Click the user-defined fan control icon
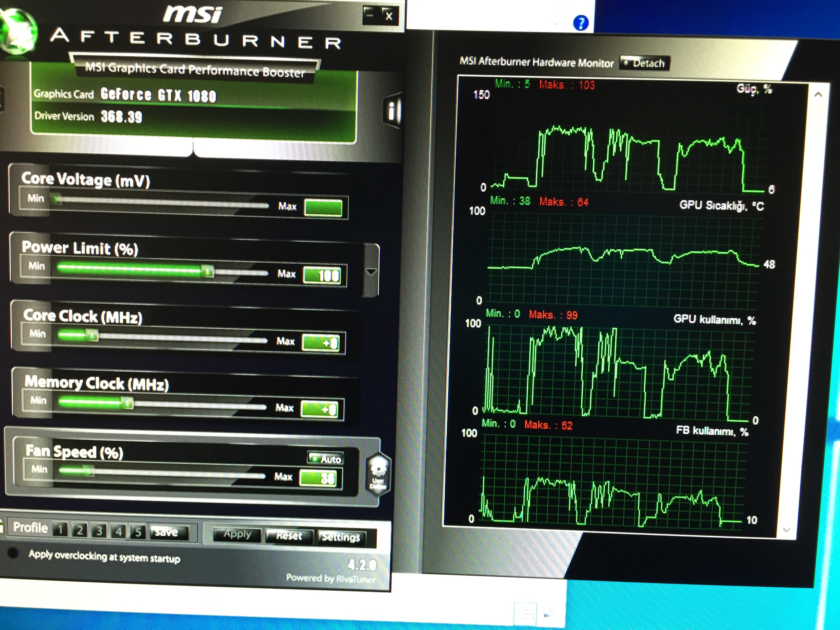840x630 pixels. pos(378,474)
